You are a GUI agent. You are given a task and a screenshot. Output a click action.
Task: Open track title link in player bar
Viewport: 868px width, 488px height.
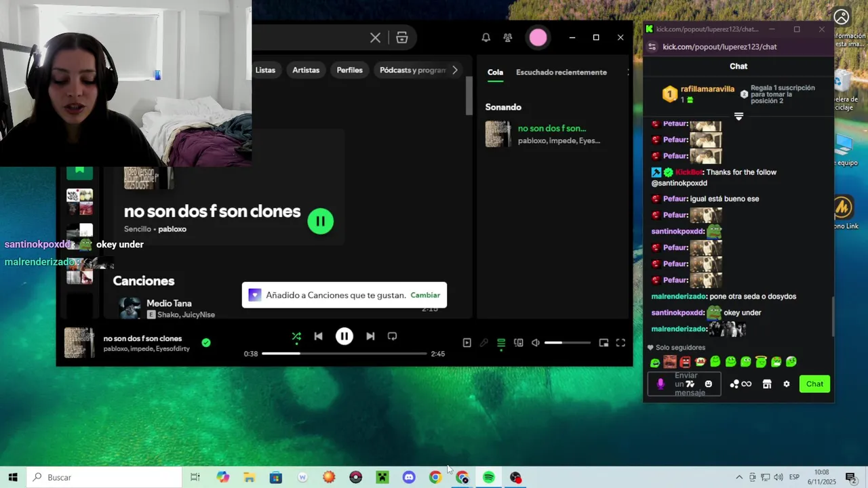click(142, 338)
